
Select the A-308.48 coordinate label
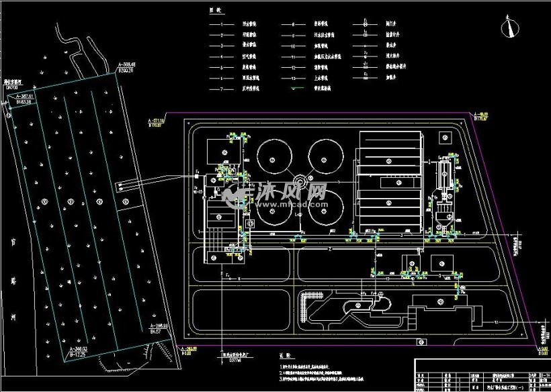126,64
